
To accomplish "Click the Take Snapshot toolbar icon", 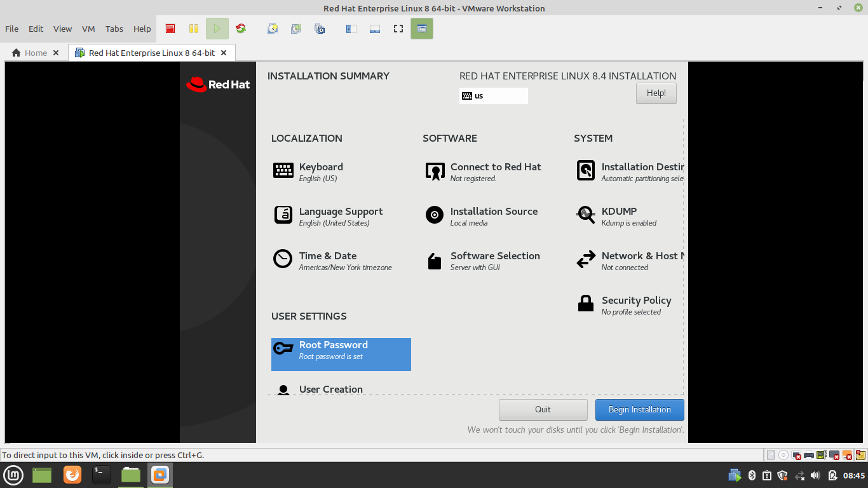I will pos(273,29).
